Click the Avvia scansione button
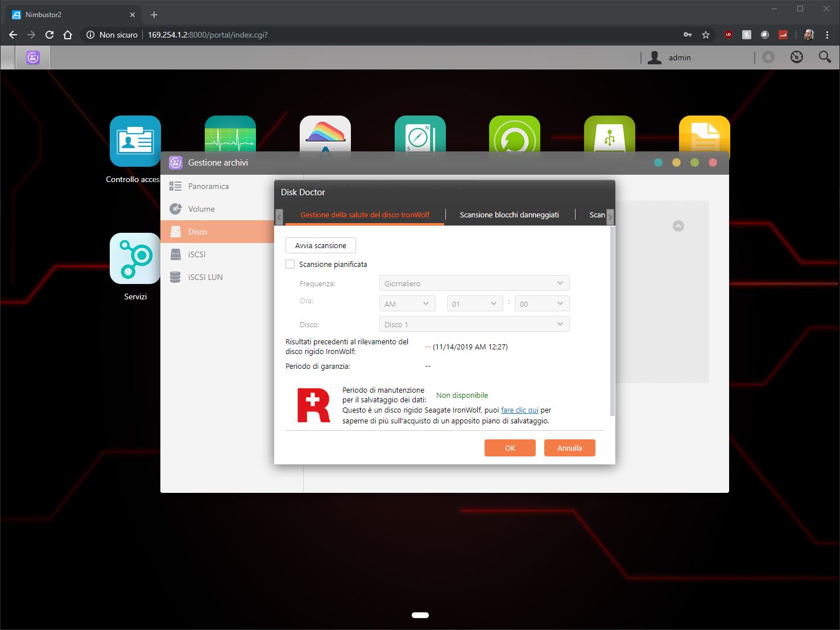840x630 pixels. coord(320,245)
